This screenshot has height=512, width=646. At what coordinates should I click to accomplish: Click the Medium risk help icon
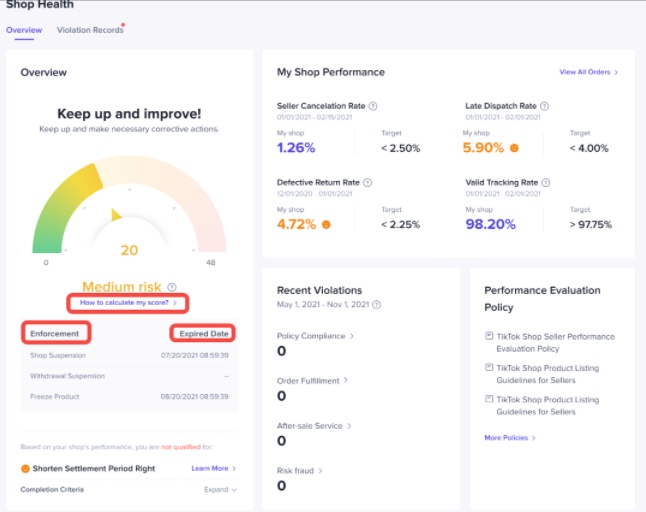point(172,287)
